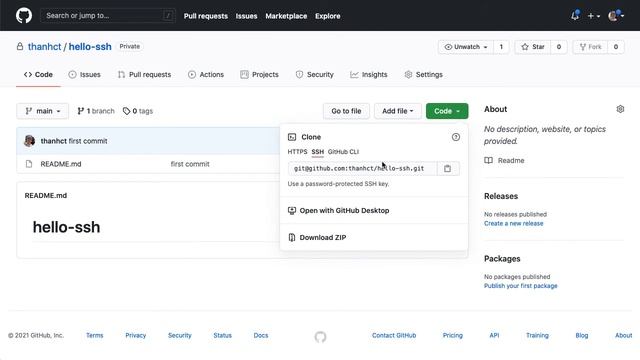640x360 pixels.
Task: View the 0 tags link
Action: coord(138,111)
